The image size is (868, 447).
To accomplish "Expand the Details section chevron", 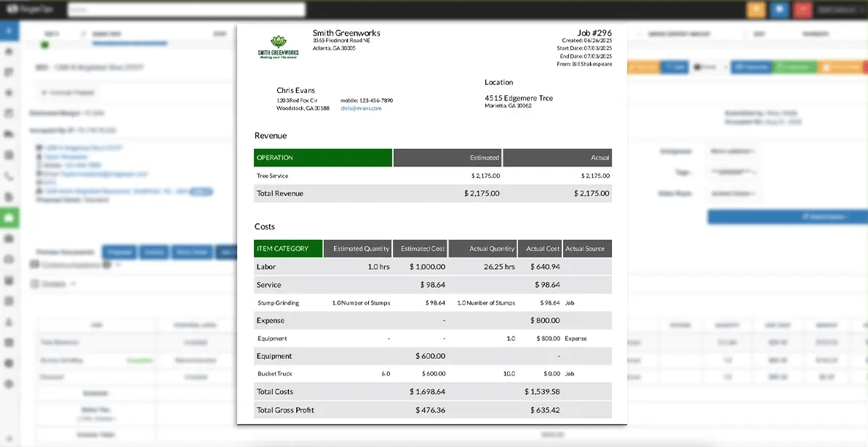I will (x=73, y=284).
